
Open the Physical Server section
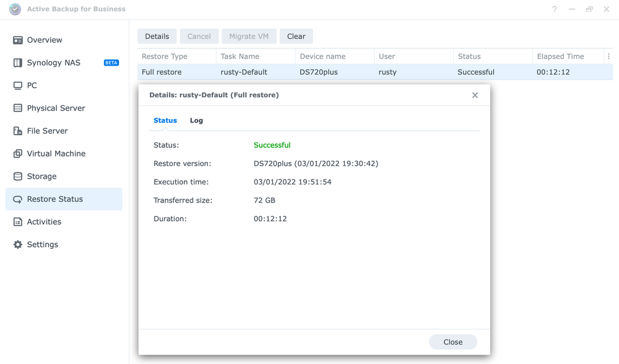(x=64, y=108)
